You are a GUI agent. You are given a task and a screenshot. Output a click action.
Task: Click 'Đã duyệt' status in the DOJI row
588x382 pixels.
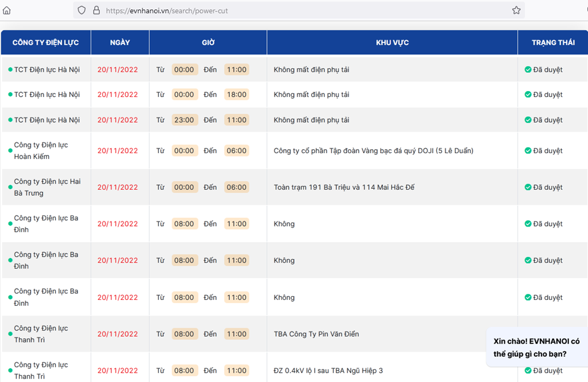click(548, 150)
